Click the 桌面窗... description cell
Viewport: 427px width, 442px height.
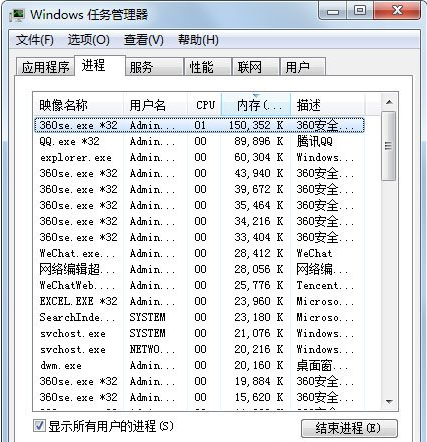pos(322,365)
